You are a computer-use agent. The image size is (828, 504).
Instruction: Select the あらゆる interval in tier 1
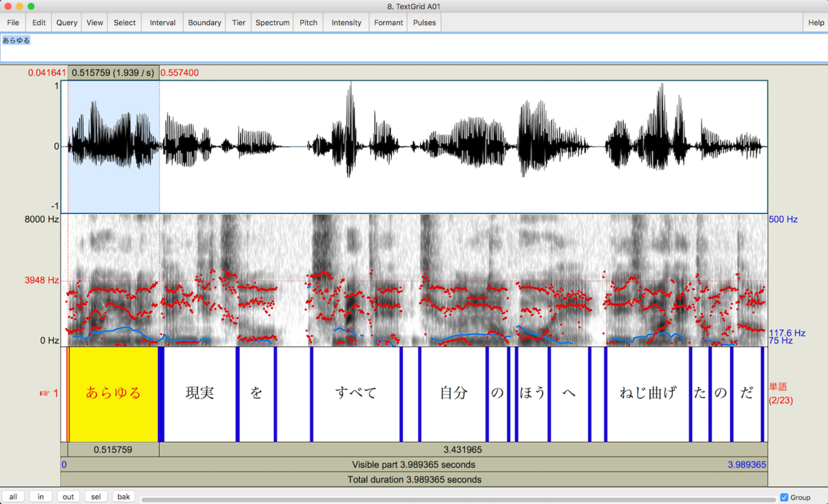[113, 394]
